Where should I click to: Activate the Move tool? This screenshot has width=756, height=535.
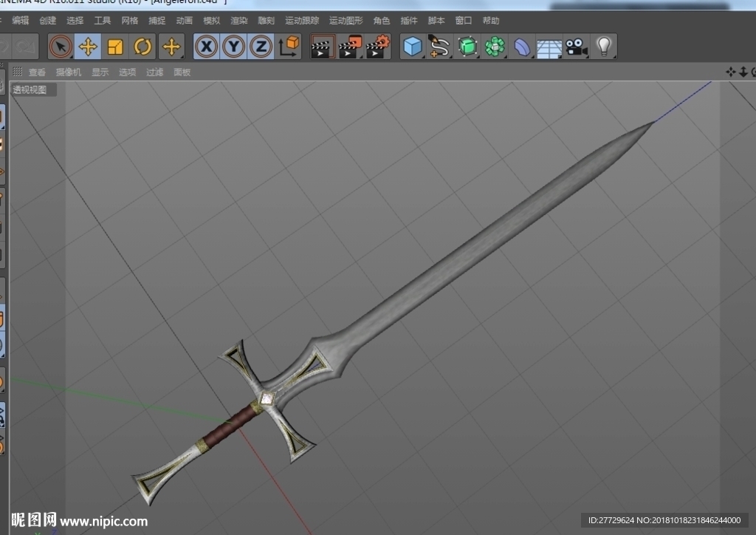pyautogui.click(x=88, y=47)
